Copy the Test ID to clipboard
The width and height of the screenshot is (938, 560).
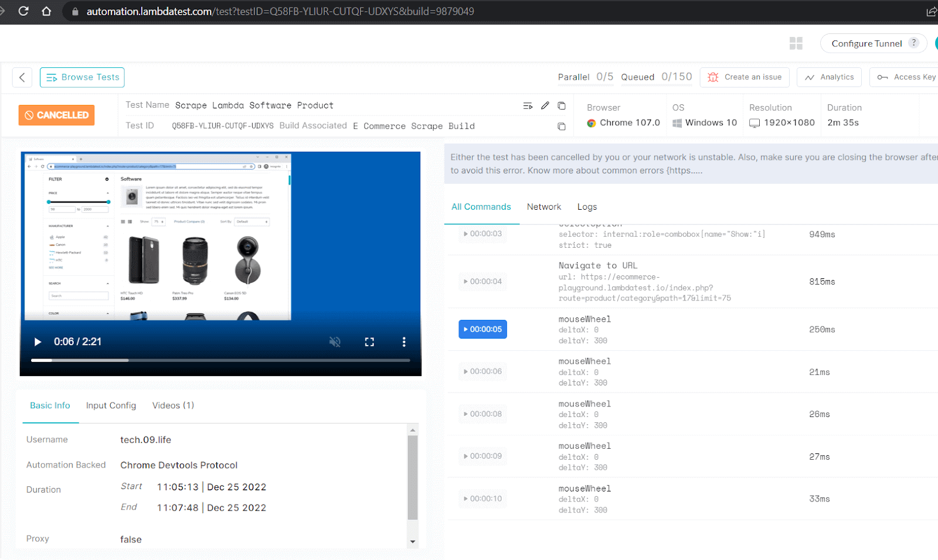tap(562, 126)
